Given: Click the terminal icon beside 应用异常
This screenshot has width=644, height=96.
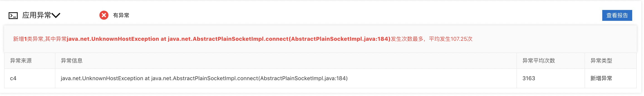Looking at the screenshot, I should point(13,15).
